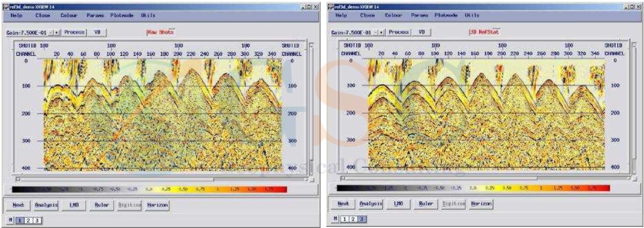
Task: Open the Help menu in the right window
Action: 340,16
